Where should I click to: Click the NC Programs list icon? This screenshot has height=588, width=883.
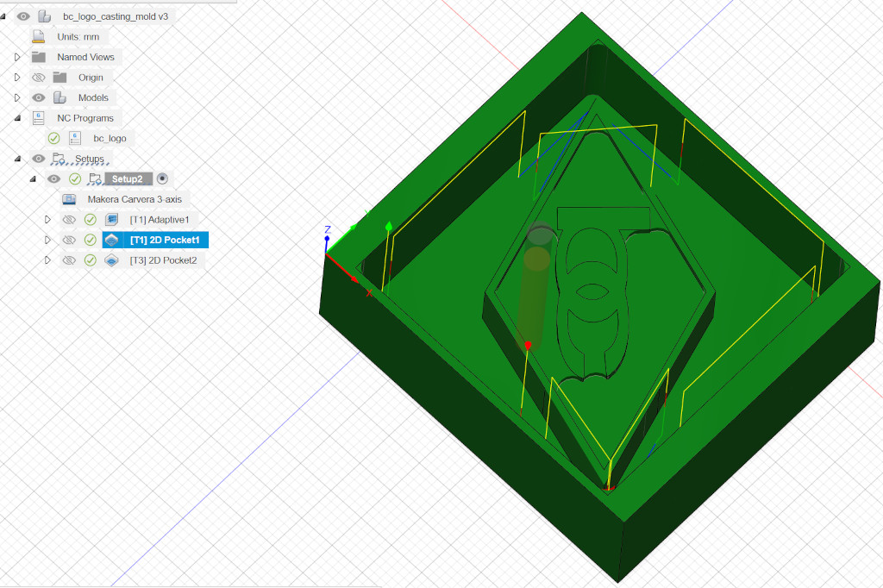coord(38,118)
